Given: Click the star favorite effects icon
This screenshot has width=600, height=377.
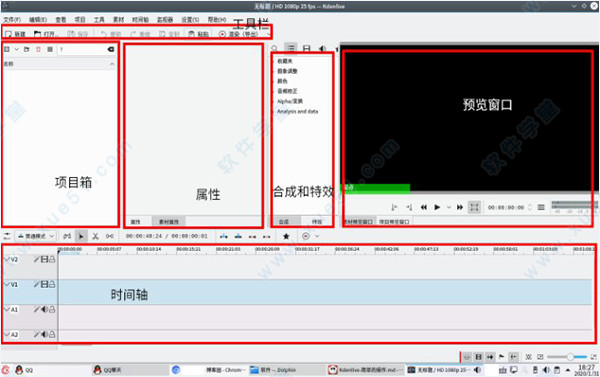Looking at the screenshot, I should [286, 236].
